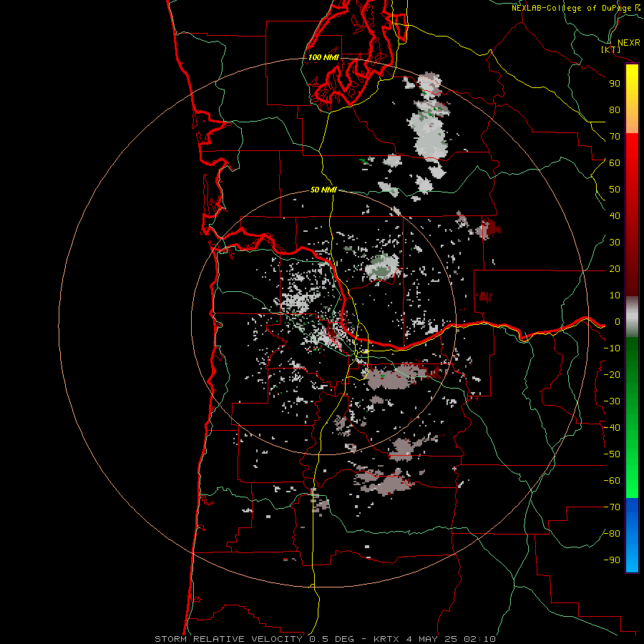This screenshot has width=644, height=644.
Task: Click the -90 value on velocity scale
Action: [x=612, y=560]
